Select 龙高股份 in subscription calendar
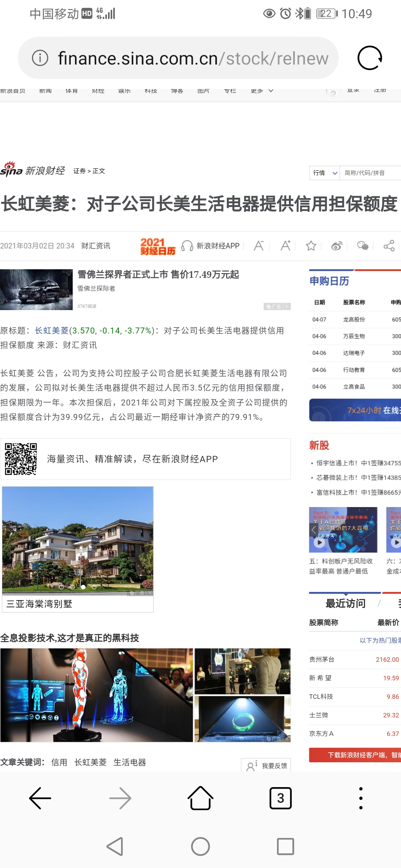This screenshot has width=401, height=868. click(x=354, y=319)
